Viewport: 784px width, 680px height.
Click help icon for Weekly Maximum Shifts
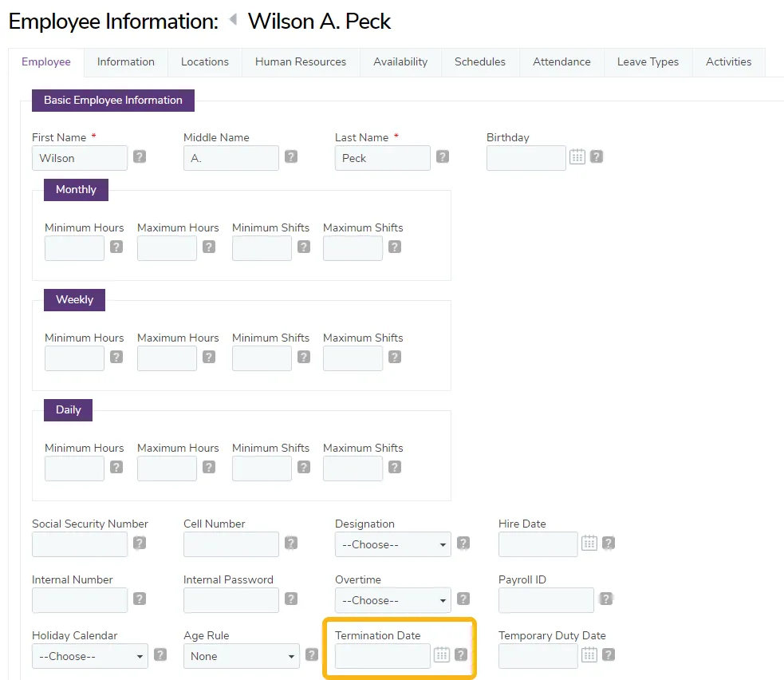[395, 357]
